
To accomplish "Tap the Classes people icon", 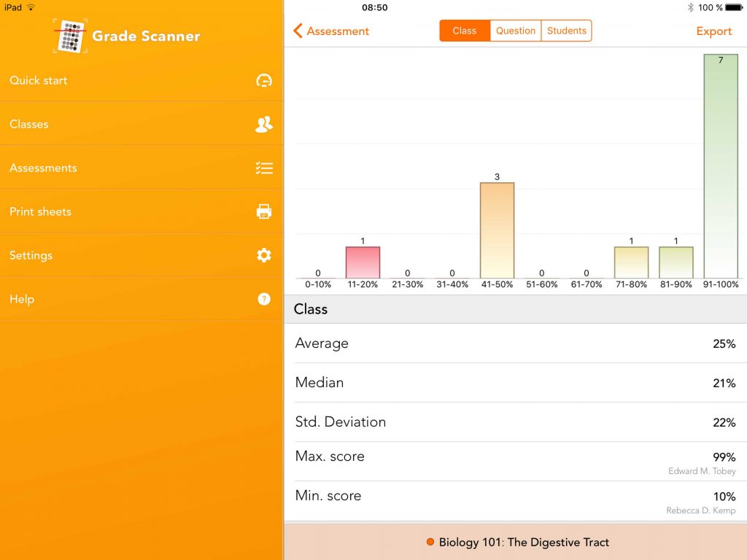I will click(x=264, y=124).
